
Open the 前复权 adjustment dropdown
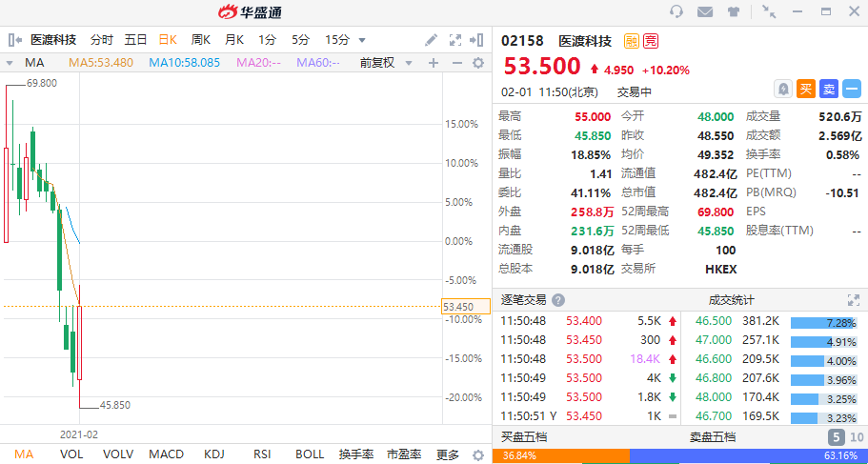[381, 63]
